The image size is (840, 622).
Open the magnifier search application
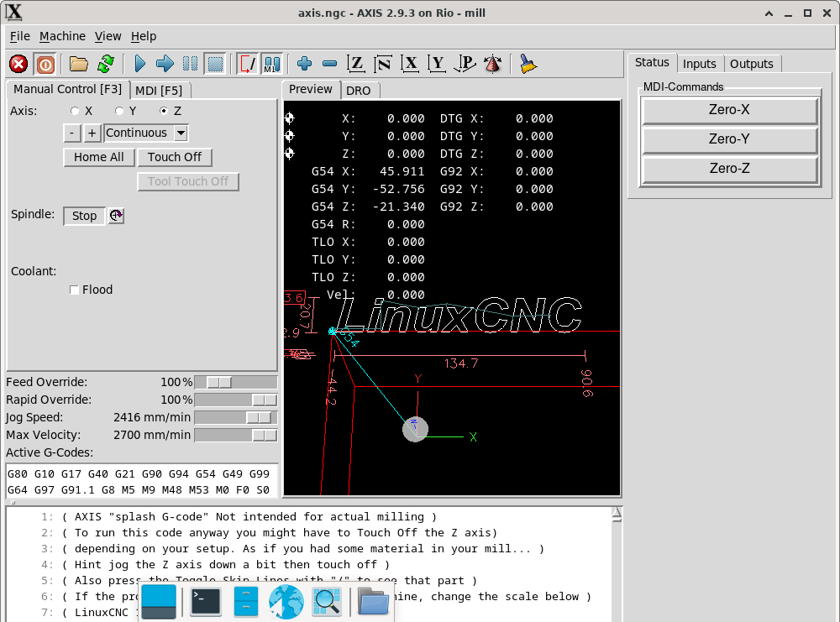pyautogui.click(x=327, y=602)
